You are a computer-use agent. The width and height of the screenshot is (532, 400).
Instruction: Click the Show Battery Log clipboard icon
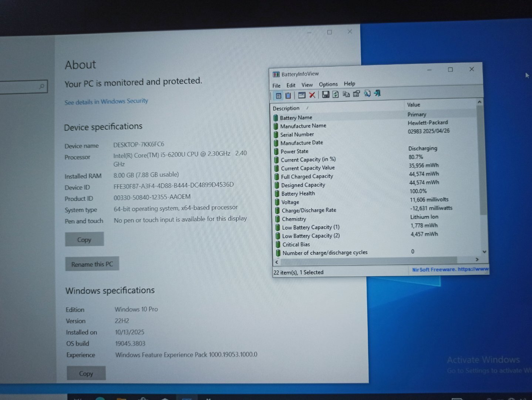[x=288, y=96]
